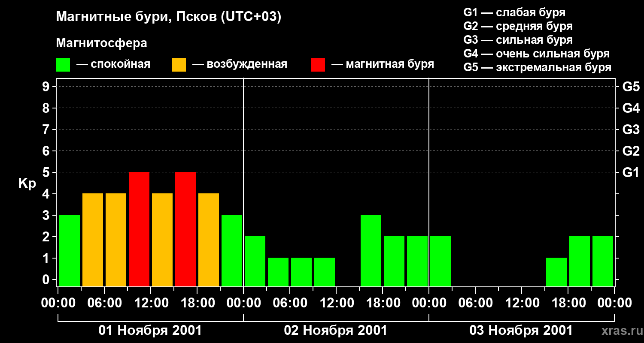This screenshot has width=644, height=343.
Task: Click the 03:00–06:00 orange bar on 01 Ноября
Action: (x=93, y=240)
